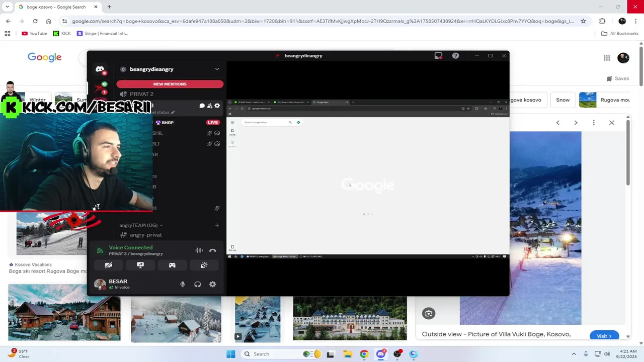Open the Chrome apps grid shortcut
The height and width of the screenshot is (362, 644).
tap(7, 34)
